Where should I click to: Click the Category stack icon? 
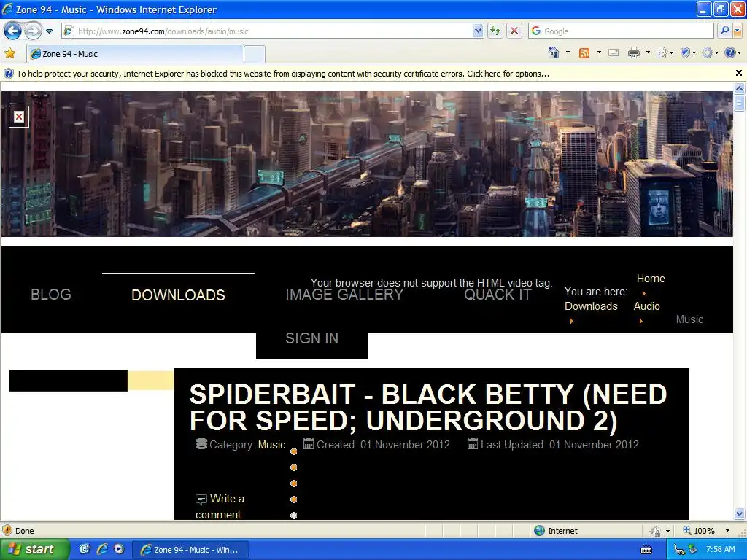(201, 444)
